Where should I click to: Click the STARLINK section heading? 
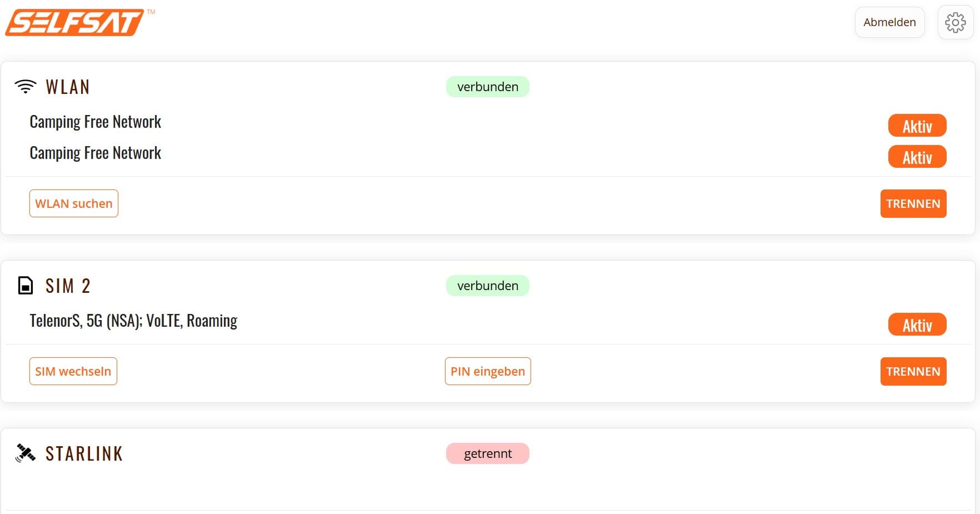84,454
